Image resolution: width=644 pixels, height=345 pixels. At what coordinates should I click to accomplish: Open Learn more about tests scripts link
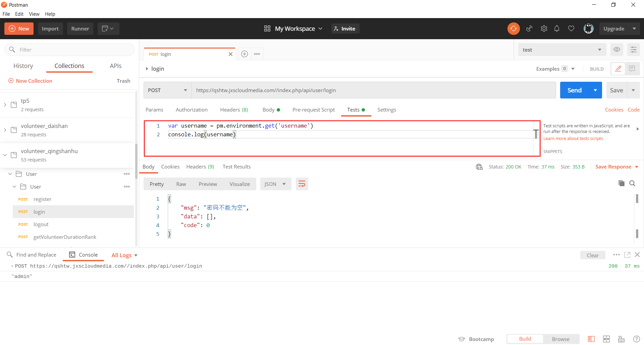[573, 138]
